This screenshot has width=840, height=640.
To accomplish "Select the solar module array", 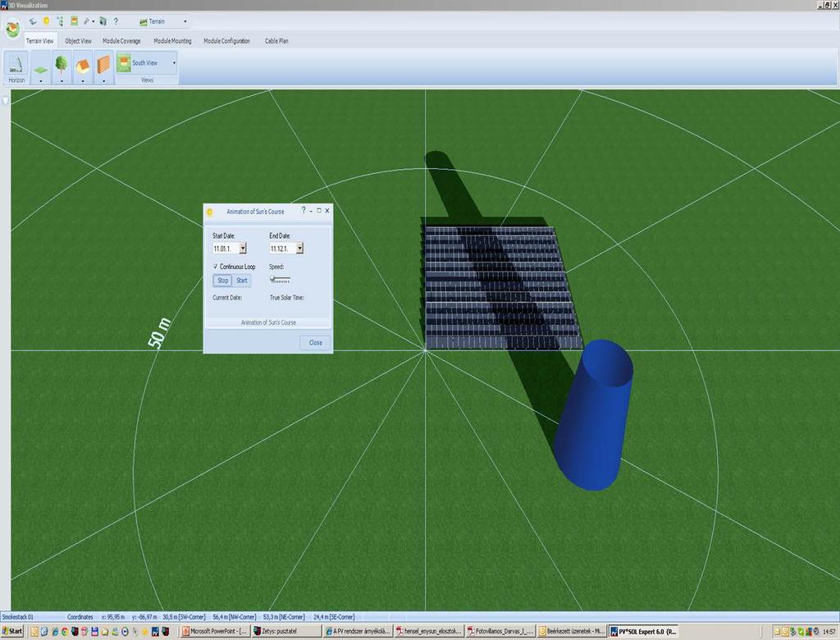I will (x=502, y=287).
